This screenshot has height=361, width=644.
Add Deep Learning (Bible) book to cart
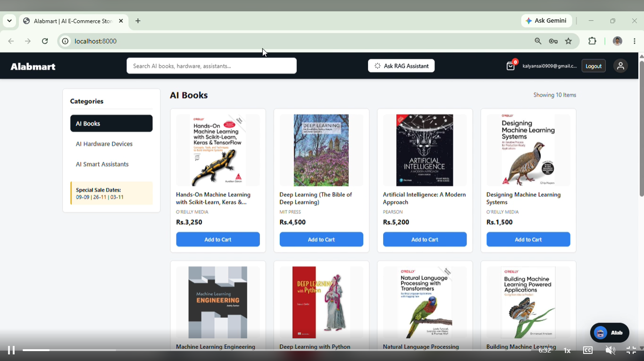(x=321, y=239)
